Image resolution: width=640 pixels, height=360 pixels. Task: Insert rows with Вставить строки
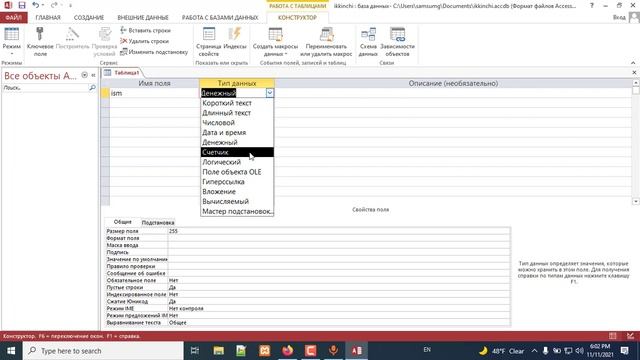(x=146, y=30)
